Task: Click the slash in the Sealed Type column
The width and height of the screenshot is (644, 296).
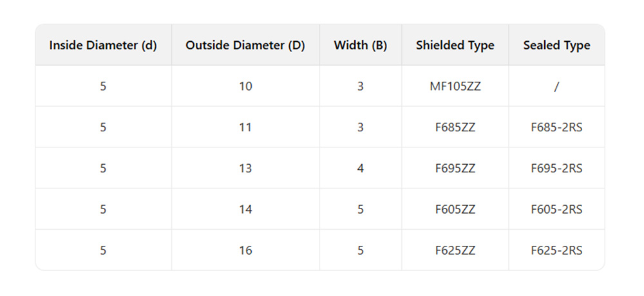Action: point(556,86)
